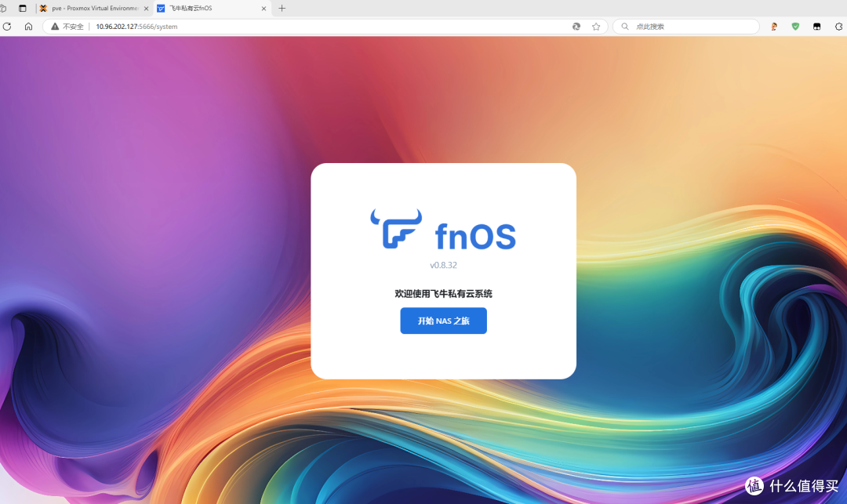Click the fnOS bull logo
Viewport: 847px width, 504px height.
tap(397, 229)
